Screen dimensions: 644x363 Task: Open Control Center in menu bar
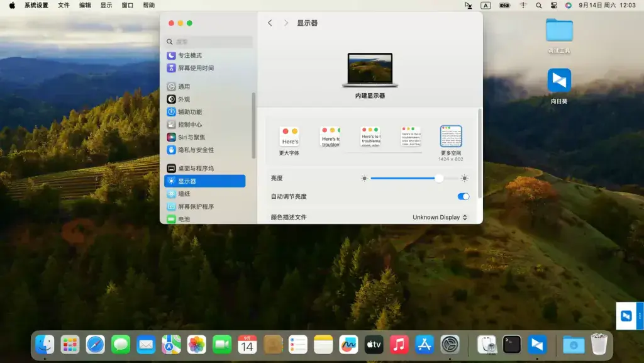click(553, 5)
